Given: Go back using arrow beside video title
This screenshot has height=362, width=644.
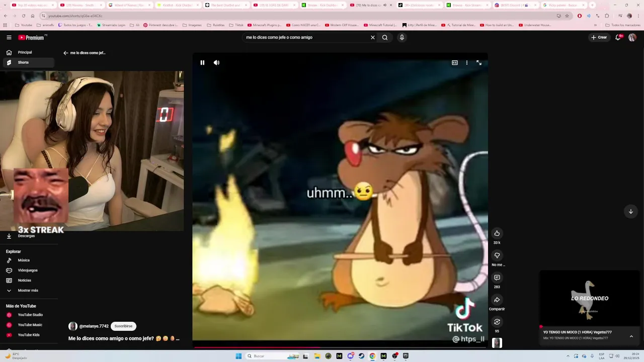Looking at the screenshot, I should pyautogui.click(x=65, y=53).
